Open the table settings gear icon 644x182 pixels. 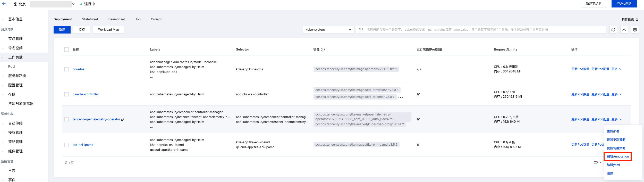[635, 30]
